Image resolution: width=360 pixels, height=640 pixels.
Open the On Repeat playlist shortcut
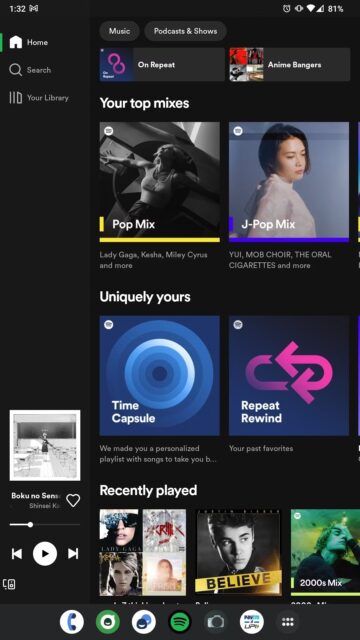(x=162, y=64)
